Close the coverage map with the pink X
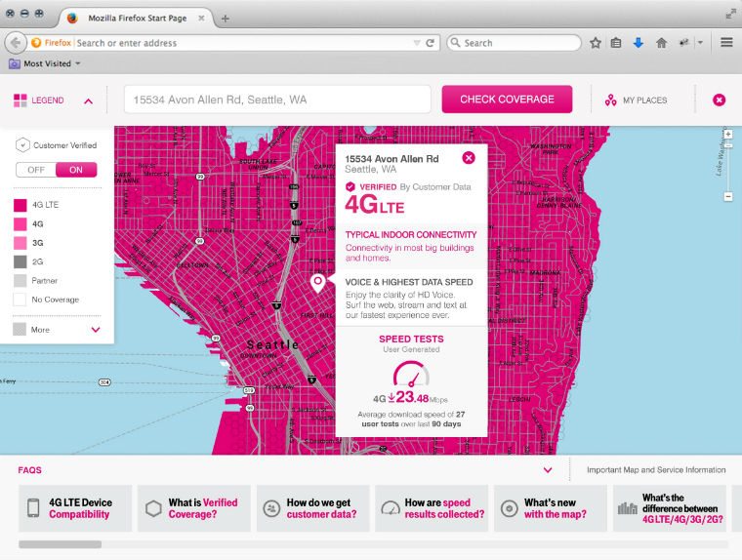742x560 pixels. coord(719,100)
